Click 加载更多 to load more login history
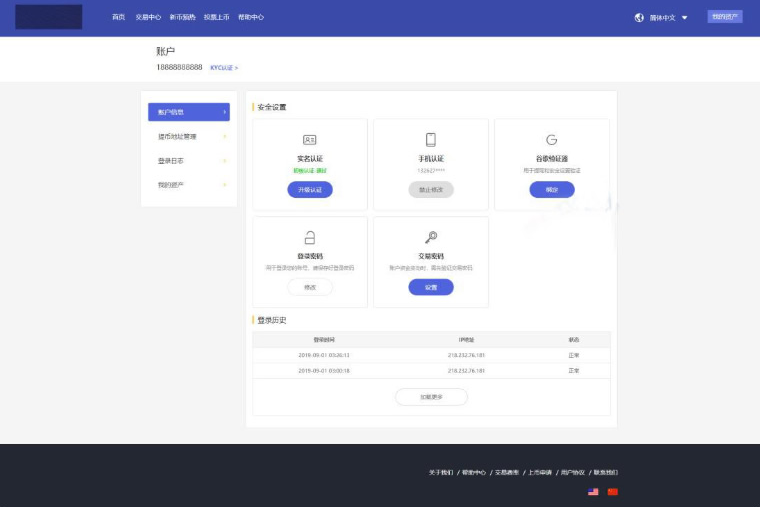This screenshot has height=507, width=760. click(x=431, y=397)
